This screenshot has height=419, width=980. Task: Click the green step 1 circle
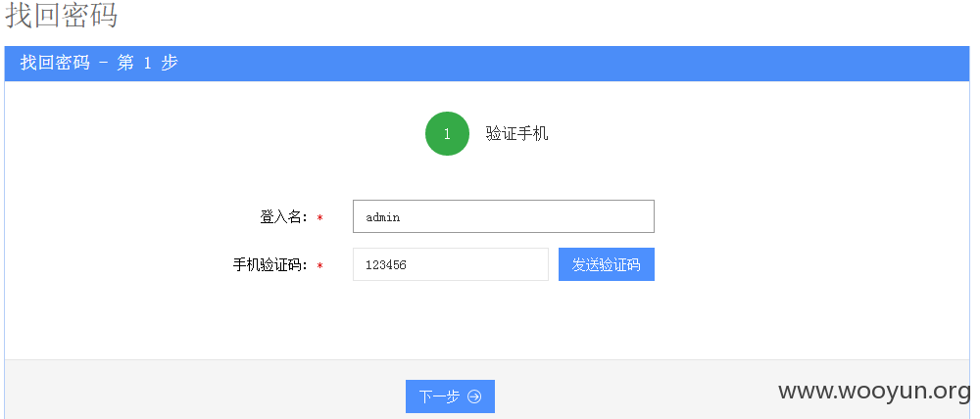[447, 134]
